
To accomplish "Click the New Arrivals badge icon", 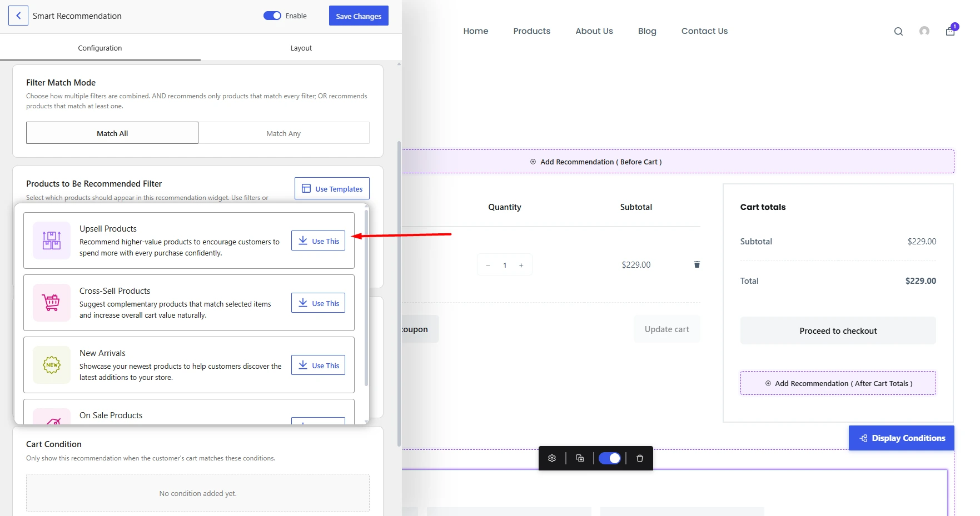I will point(52,365).
